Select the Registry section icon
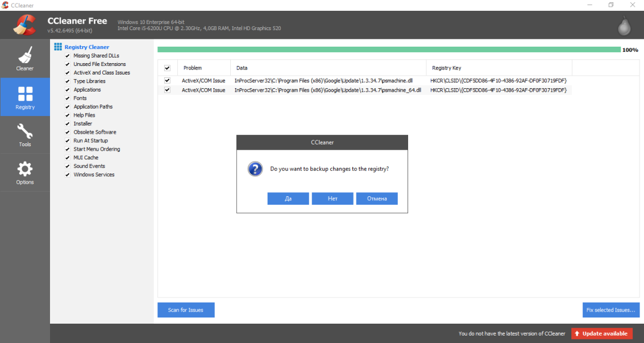The height and width of the screenshot is (343, 644). [x=25, y=94]
